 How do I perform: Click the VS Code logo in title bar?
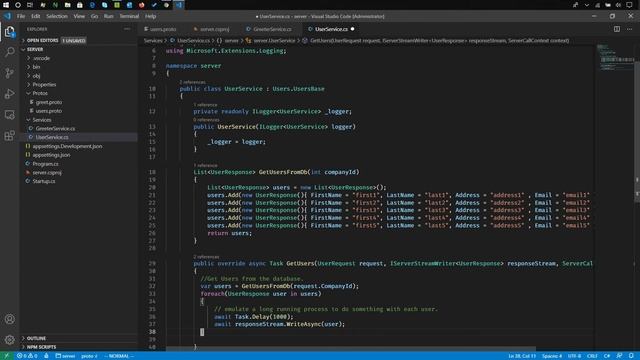[x=7, y=16]
